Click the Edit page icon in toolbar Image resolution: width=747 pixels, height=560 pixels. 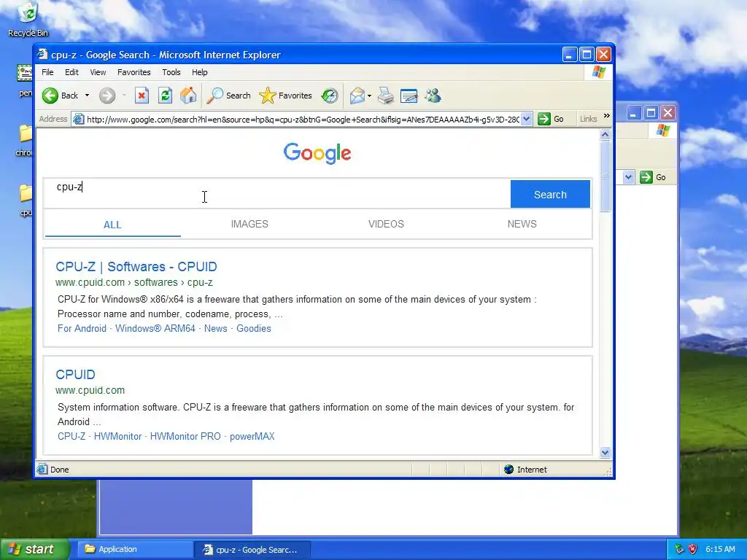409,96
